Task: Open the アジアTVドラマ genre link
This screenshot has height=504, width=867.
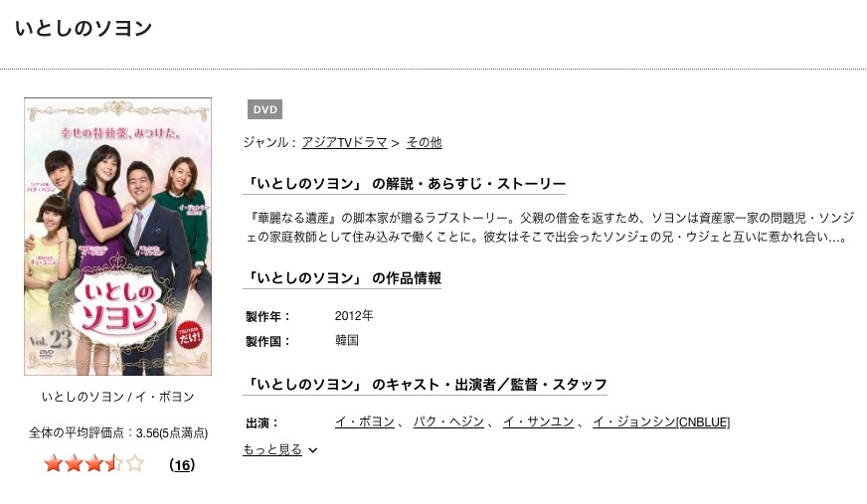Action: [x=344, y=142]
